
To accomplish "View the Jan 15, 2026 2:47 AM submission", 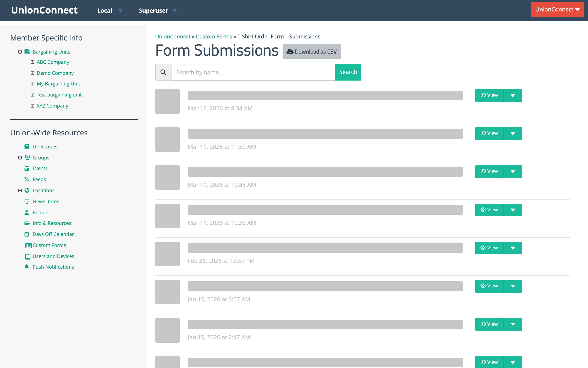I will click(x=489, y=324).
